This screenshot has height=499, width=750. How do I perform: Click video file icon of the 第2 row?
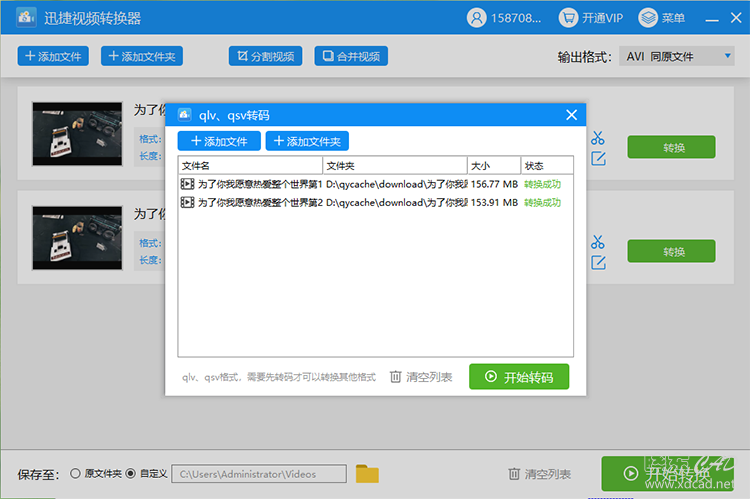pyautogui.click(x=188, y=203)
